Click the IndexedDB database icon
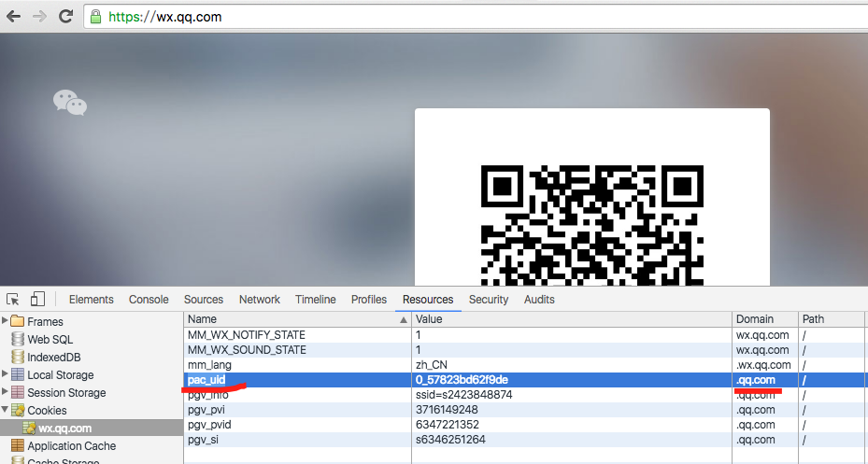The height and width of the screenshot is (464, 868). [x=18, y=357]
